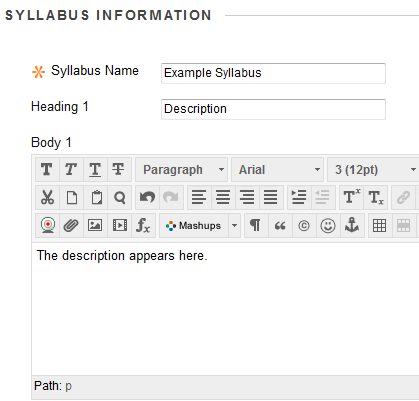
Task: Center align the text
Action: [x=223, y=198]
